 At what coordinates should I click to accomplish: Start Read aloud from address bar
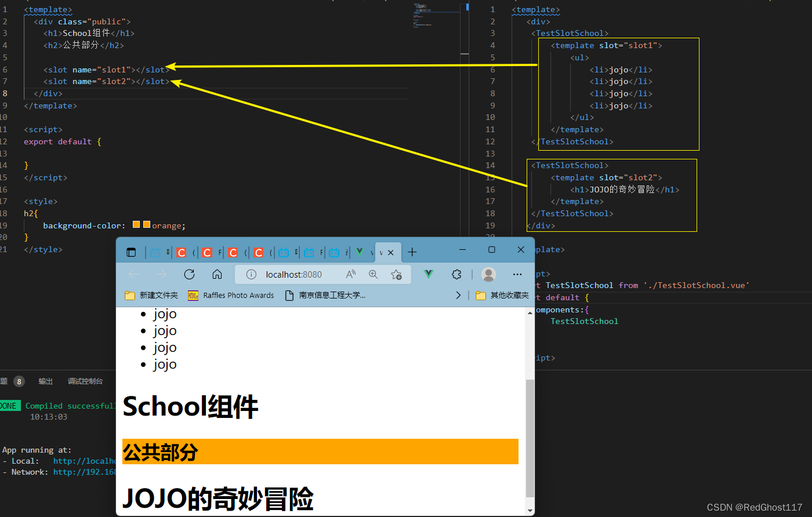pyautogui.click(x=350, y=274)
